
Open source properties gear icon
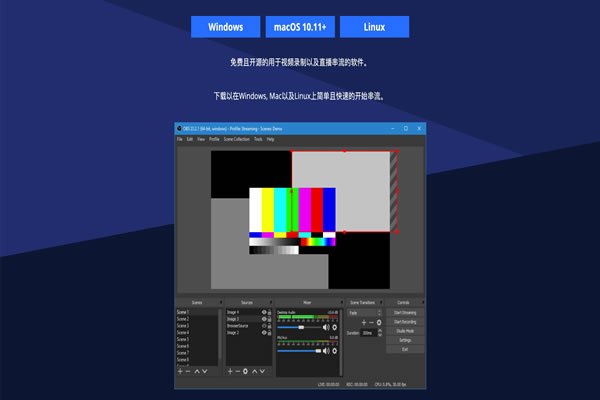(x=246, y=371)
